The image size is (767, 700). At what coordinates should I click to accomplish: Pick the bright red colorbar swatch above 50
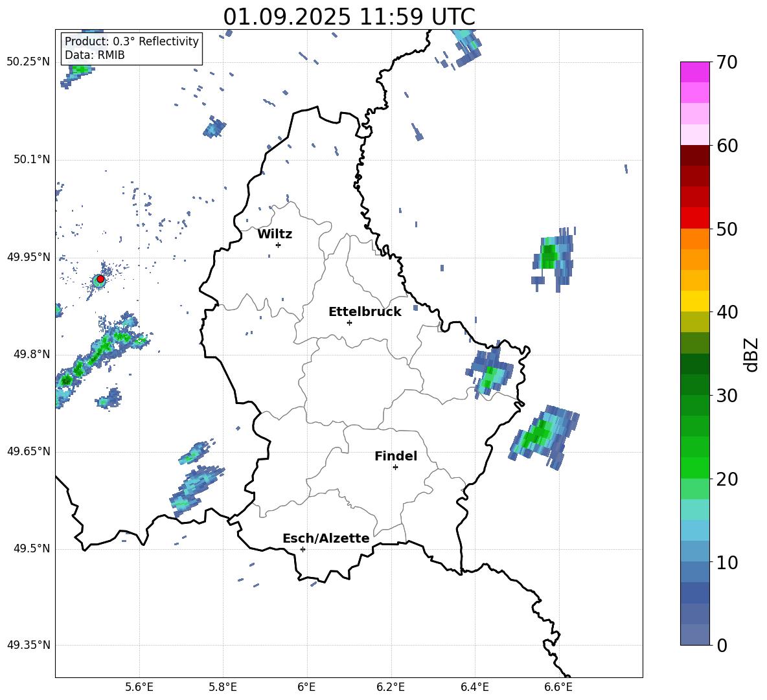click(694, 218)
